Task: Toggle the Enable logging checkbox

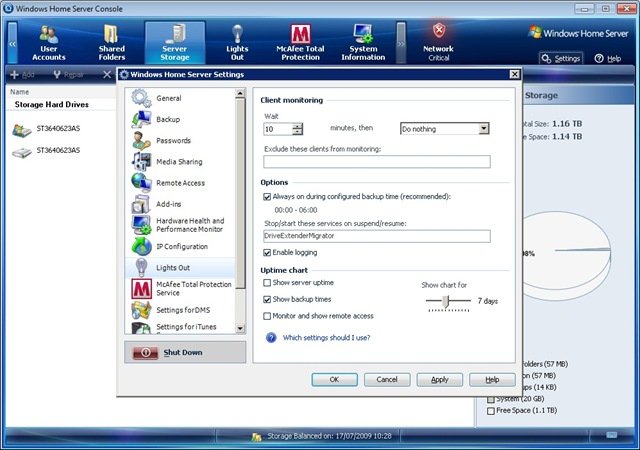Action: coord(267,253)
